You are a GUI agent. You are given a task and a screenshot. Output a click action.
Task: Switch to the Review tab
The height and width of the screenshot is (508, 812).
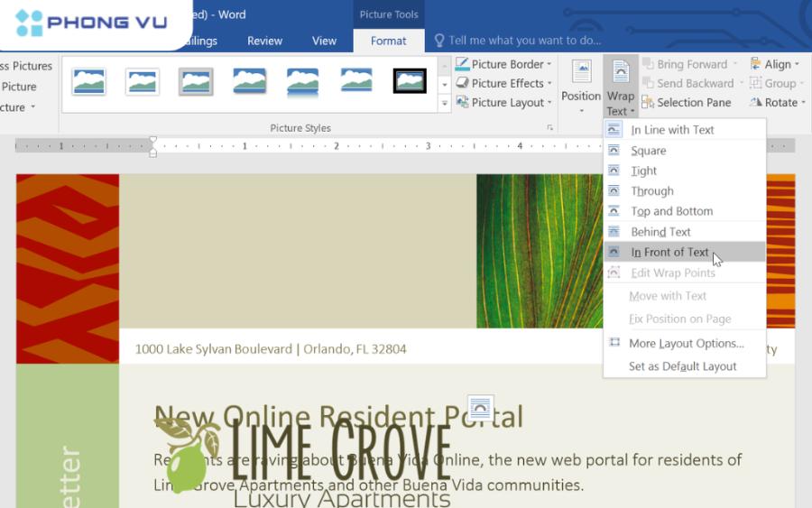pos(264,41)
